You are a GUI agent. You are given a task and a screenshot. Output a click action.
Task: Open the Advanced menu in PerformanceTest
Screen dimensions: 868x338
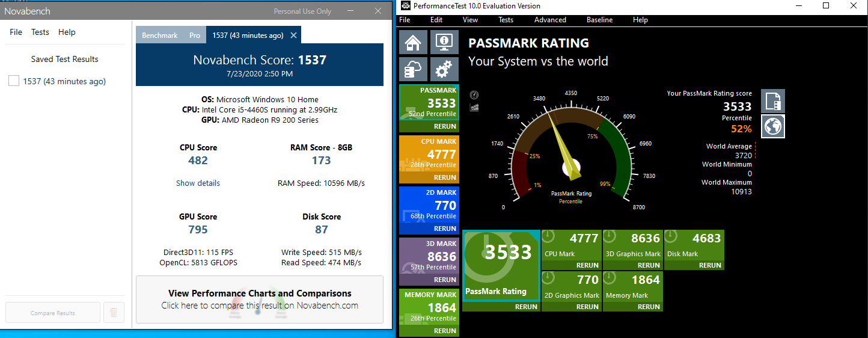point(550,20)
